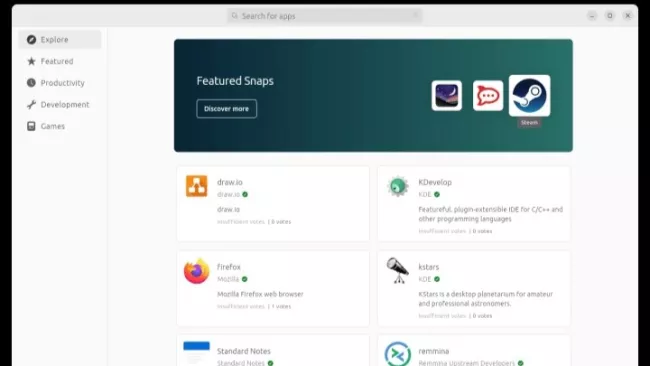Select the Productivity category
This screenshot has height=366, width=650.
[60, 83]
